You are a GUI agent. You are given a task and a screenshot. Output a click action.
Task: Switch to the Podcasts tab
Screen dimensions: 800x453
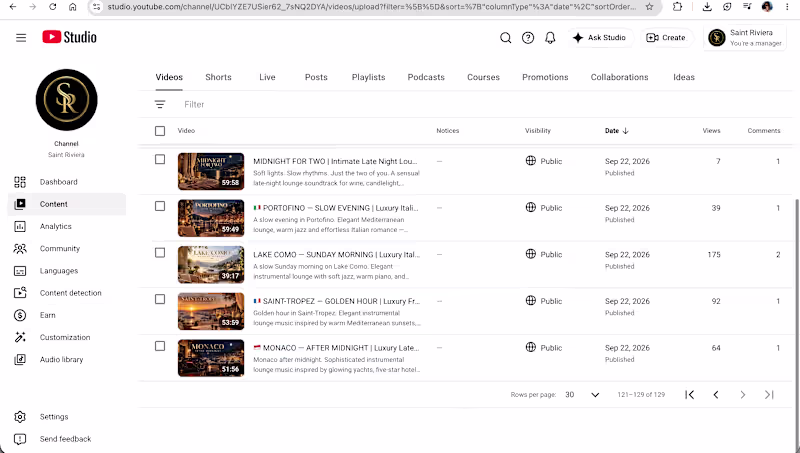[x=426, y=77]
